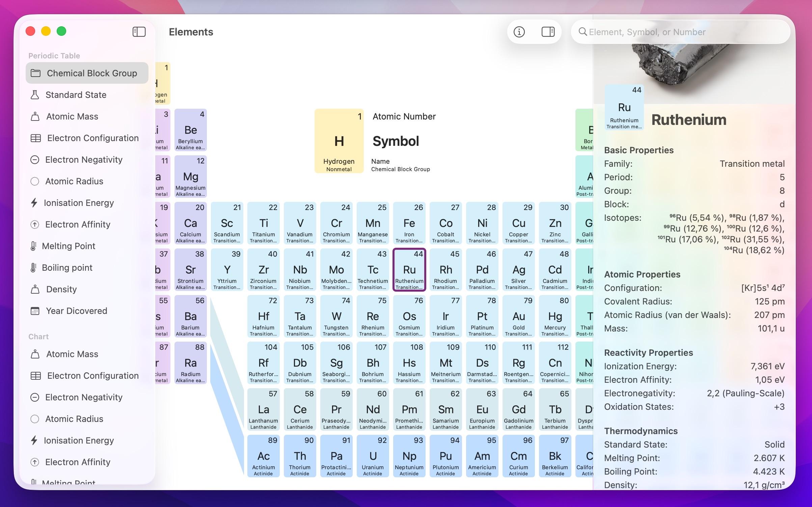
Task: Select the Uranium element tile
Action: click(373, 456)
